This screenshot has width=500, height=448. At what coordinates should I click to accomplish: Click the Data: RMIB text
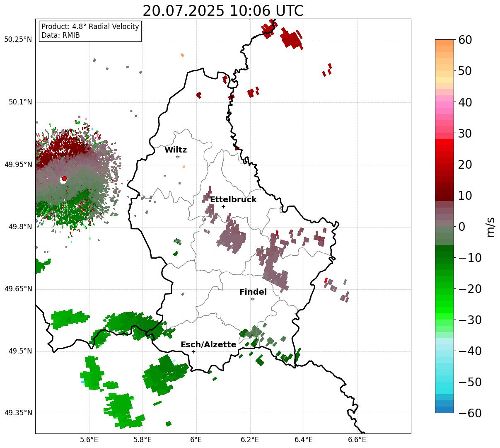click(60, 35)
